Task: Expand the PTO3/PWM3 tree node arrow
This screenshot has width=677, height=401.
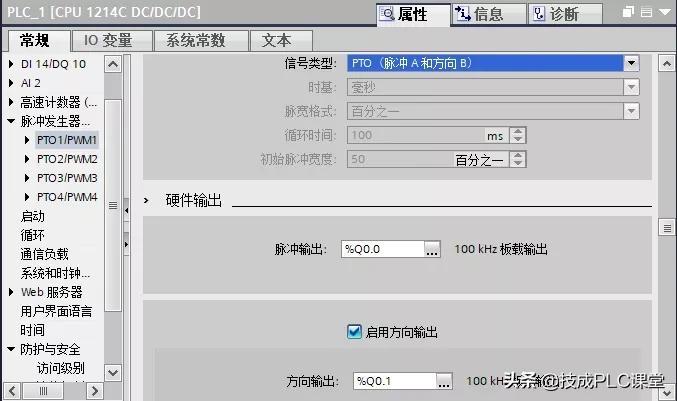Action: (x=27, y=178)
